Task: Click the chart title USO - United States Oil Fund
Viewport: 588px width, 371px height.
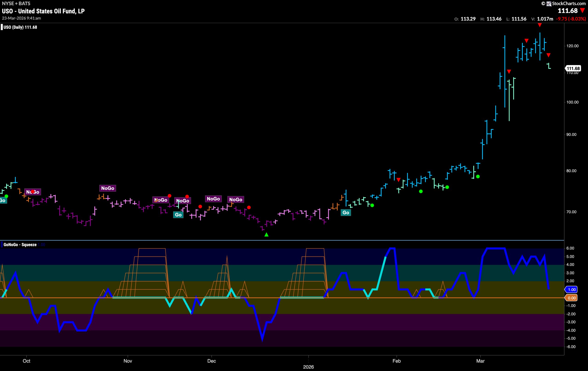Action: (x=43, y=11)
